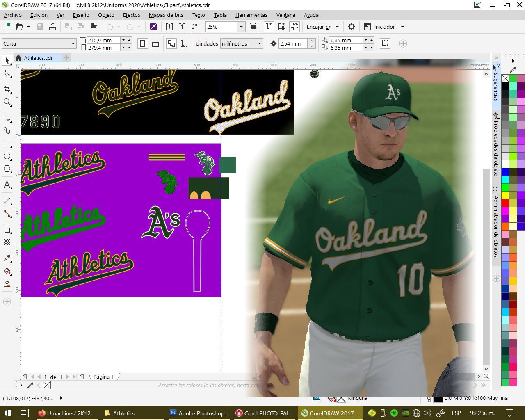Select the Athletics.cdr document tab

point(38,58)
